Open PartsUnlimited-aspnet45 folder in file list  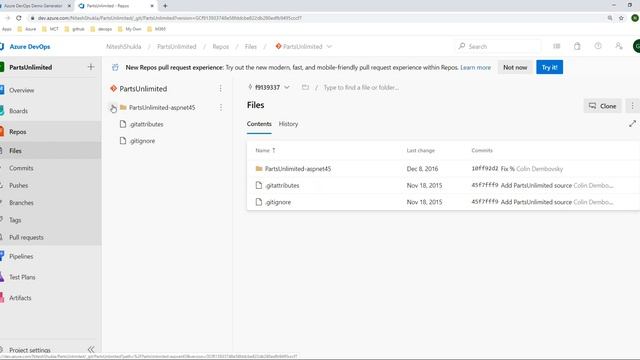pos(298,169)
